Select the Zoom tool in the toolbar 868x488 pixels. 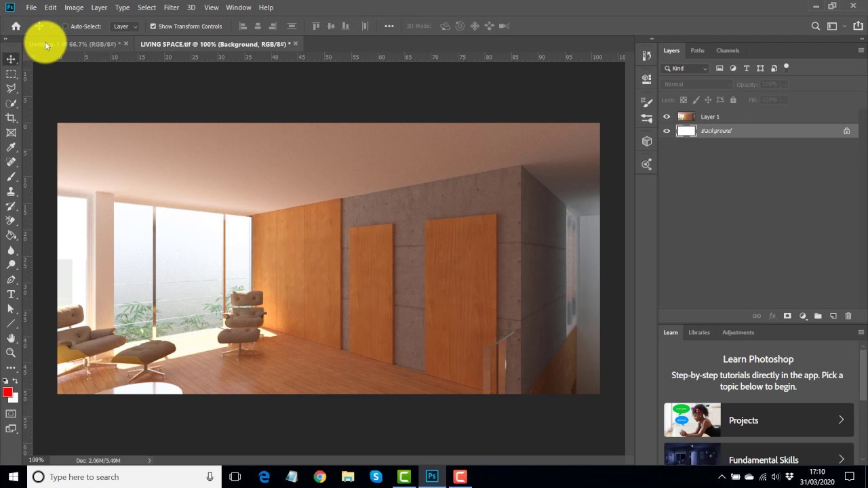11,352
